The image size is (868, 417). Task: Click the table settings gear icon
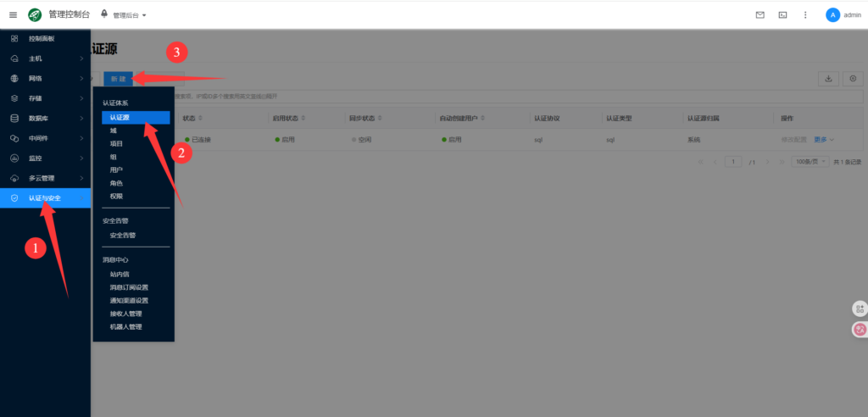[852, 79]
